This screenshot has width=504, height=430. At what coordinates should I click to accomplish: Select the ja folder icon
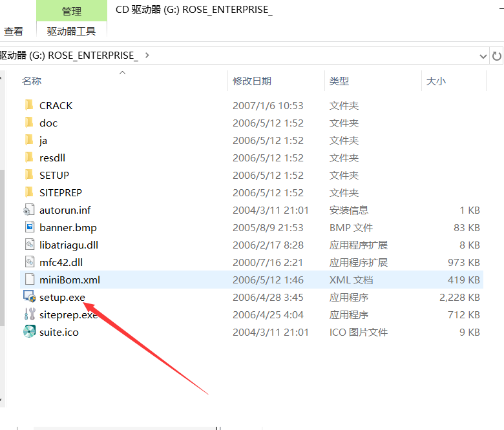coord(29,139)
